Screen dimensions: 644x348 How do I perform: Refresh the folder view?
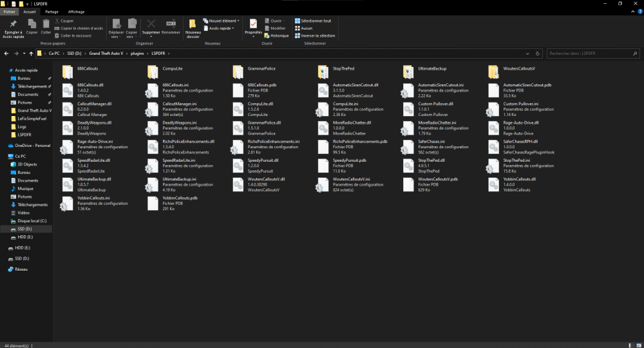coord(537,53)
